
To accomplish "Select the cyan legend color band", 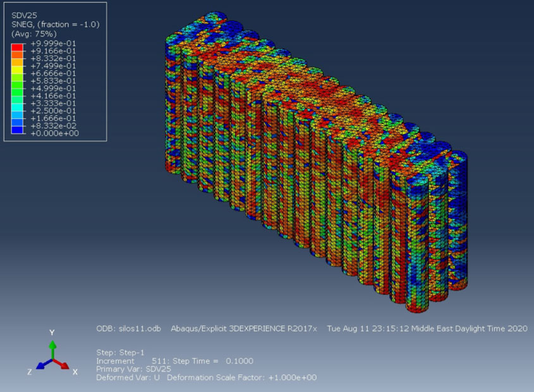I will tap(17, 107).
